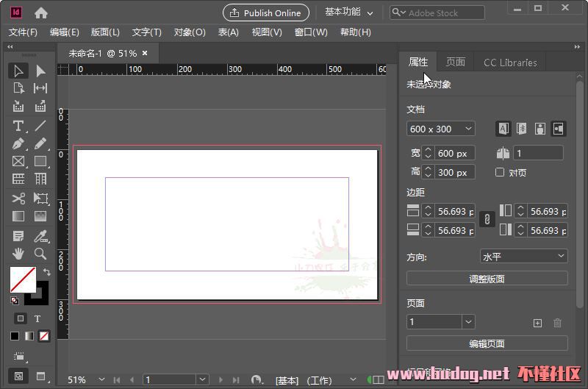Set formatting affects text
Viewport: 588px width, 389px height.
pyautogui.click(x=37, y=319)
